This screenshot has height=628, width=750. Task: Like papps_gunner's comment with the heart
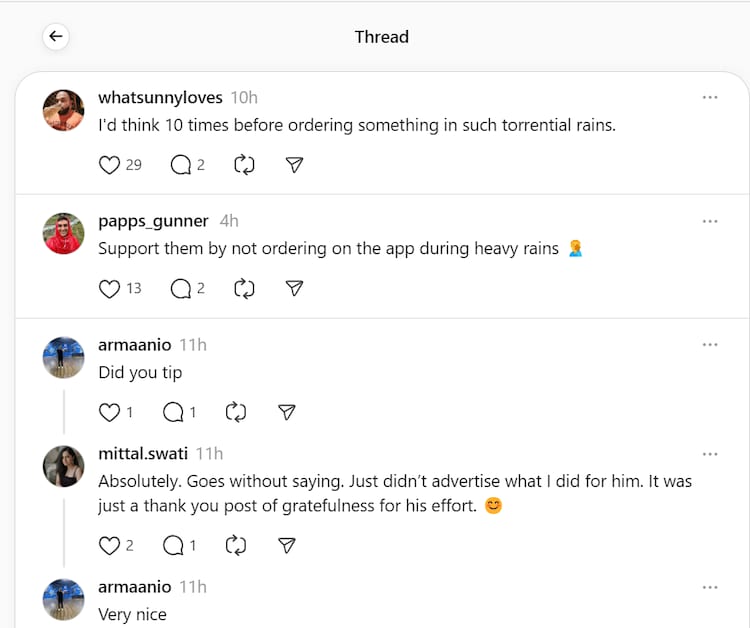point(110,288)
